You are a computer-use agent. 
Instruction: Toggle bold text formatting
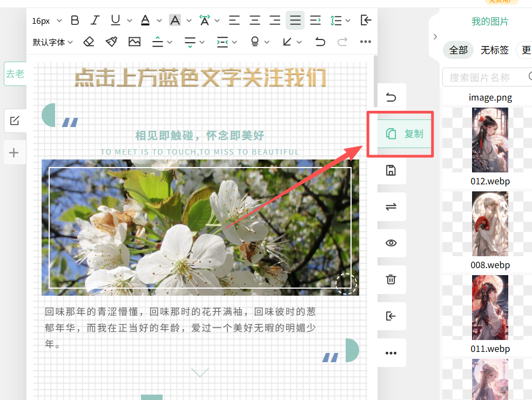75,21
